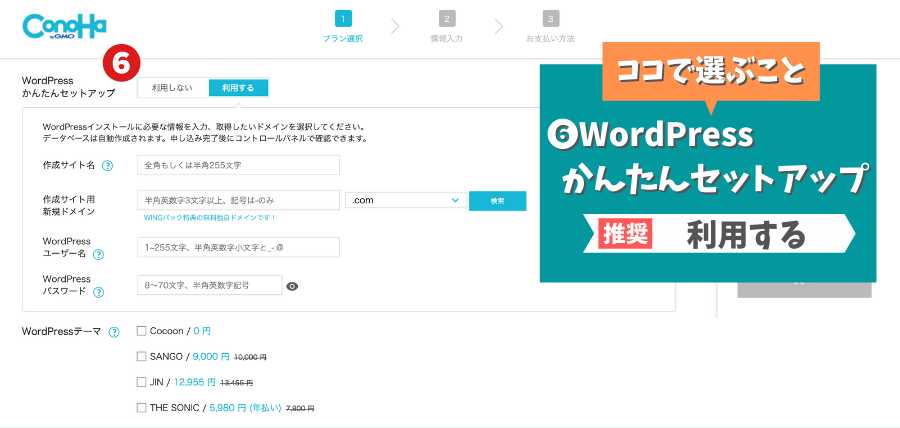Select 利用しない for かんたんセットアップ

pos(172,88)
